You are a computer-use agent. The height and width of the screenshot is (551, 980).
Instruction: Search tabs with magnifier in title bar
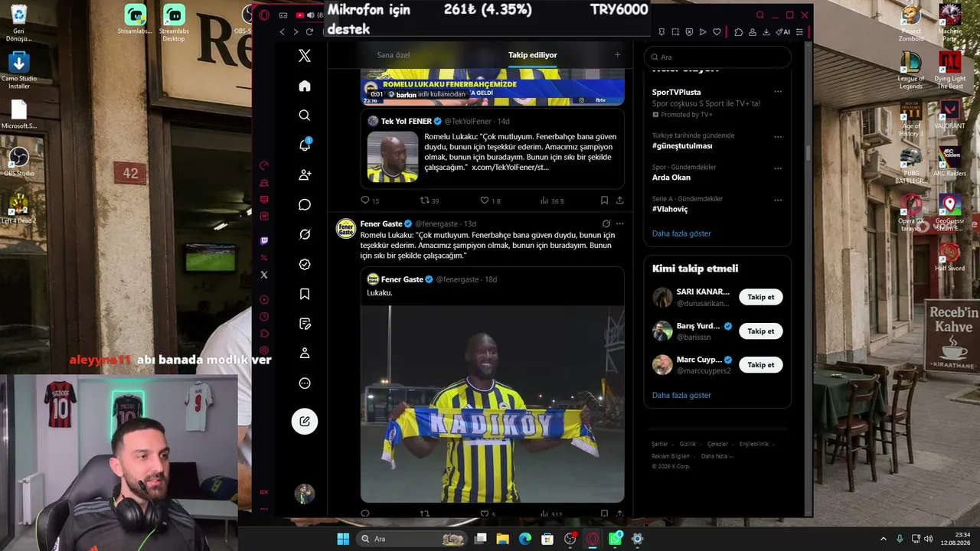760,15
